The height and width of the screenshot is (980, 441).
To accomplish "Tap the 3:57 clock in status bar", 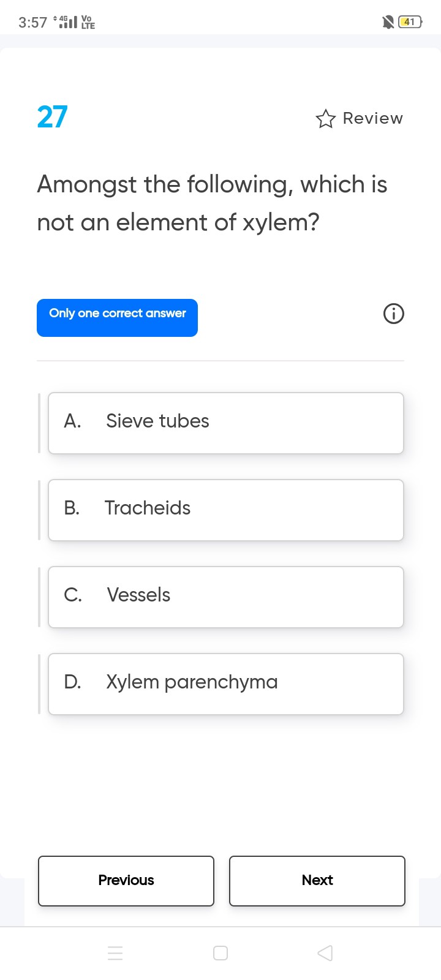I will pyautogui.click(x=32, y=23).
